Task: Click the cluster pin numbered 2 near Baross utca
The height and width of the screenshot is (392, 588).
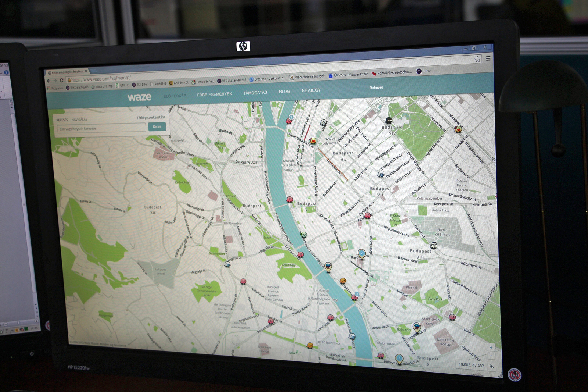Action: click(362, 253)
